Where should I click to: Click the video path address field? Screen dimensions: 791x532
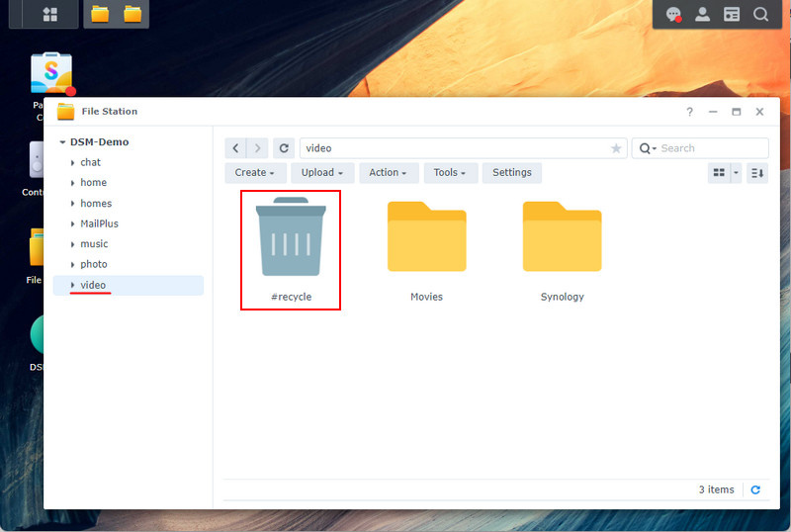(463, 148)
